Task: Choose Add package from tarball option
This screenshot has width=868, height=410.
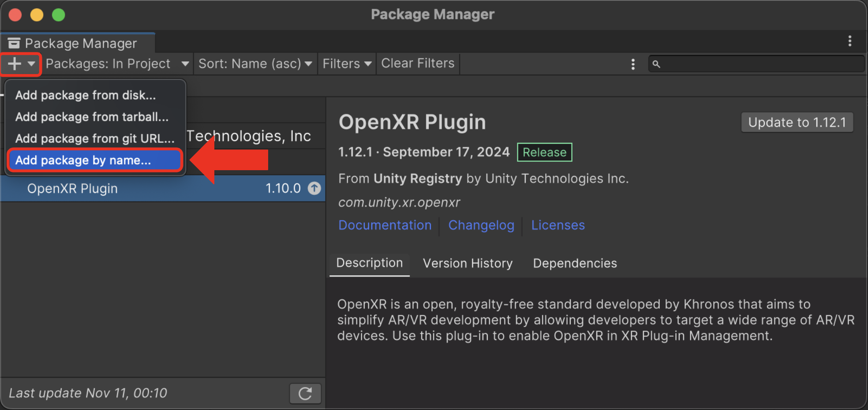Action: coord(92,117)
